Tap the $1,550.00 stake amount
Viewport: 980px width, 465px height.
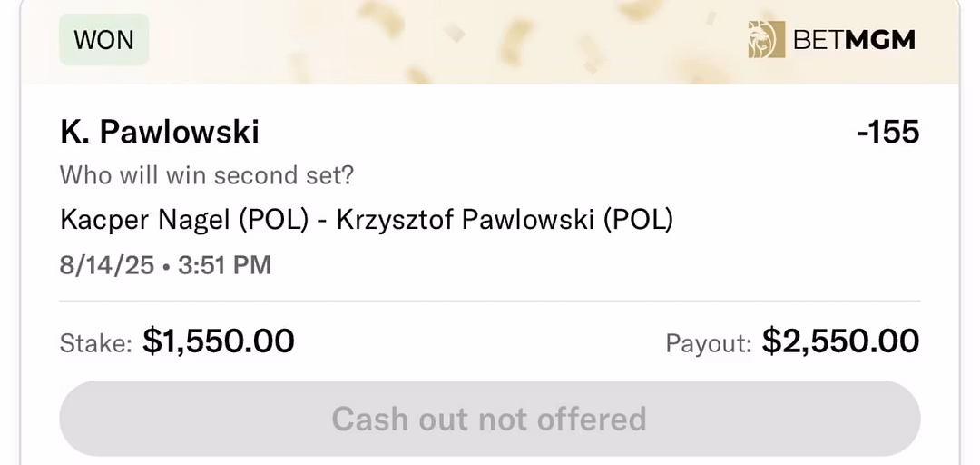(x=219, y=341)
